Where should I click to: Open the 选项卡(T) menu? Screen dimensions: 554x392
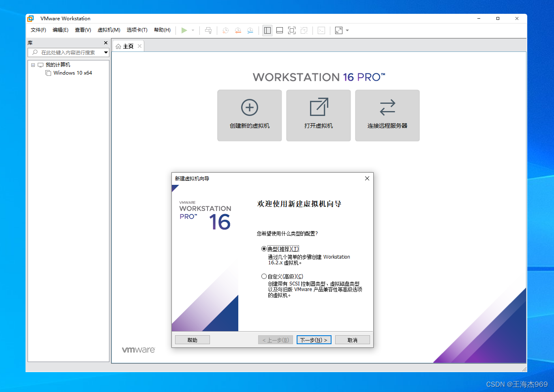137,30
